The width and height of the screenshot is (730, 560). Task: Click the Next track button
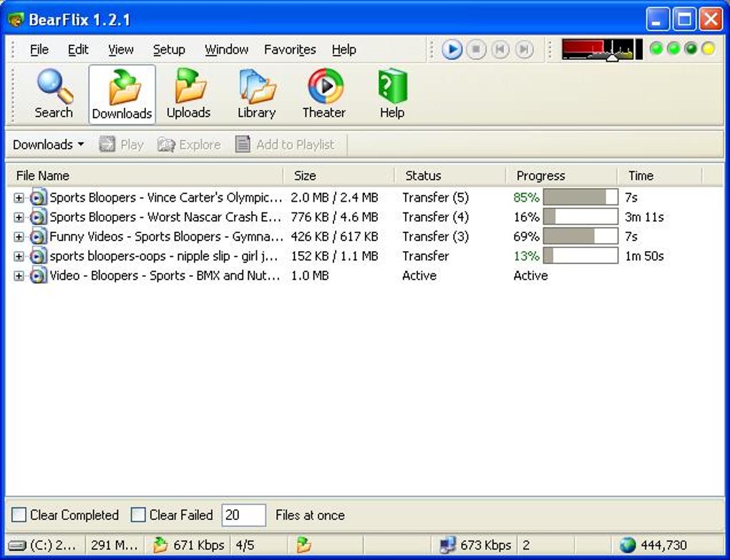[524, 49]
